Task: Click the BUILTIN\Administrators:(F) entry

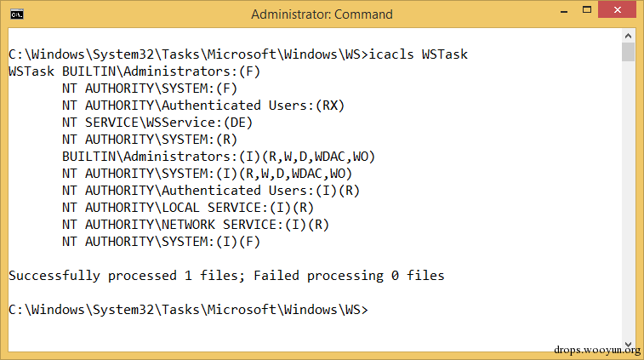Action: (x=161, y=71)
